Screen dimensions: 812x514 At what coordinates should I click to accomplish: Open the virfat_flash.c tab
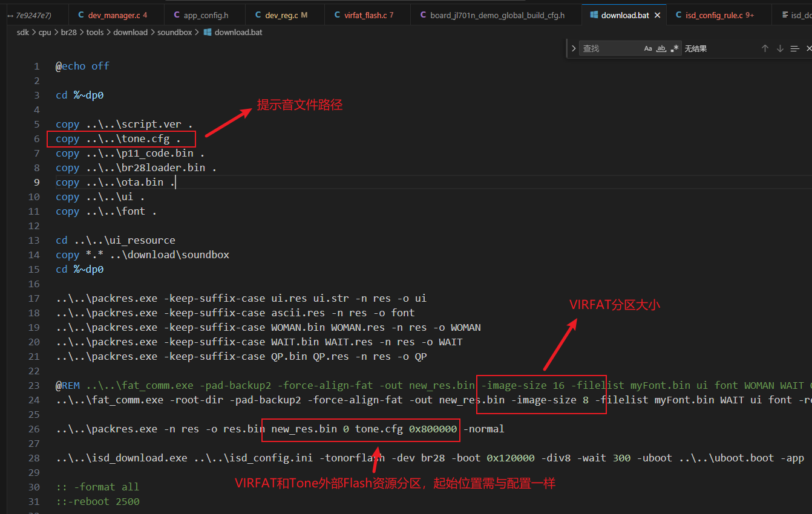[x=367, y=15]
